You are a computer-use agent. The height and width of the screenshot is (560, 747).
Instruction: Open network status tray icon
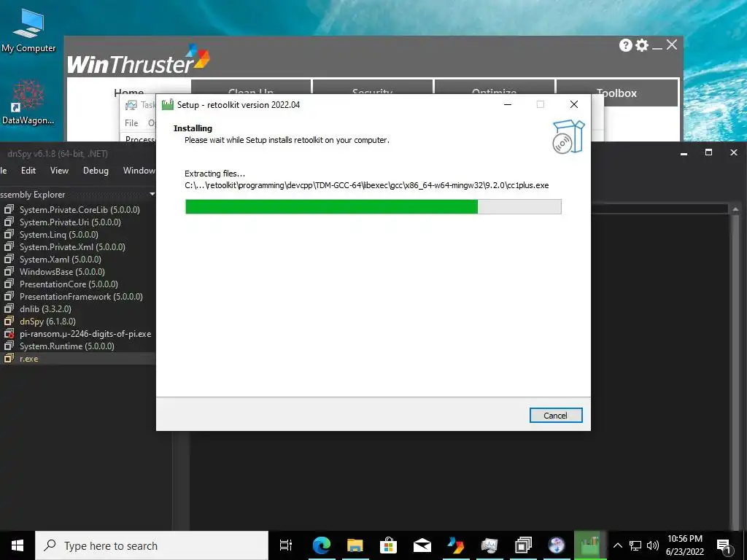[635, 545]
